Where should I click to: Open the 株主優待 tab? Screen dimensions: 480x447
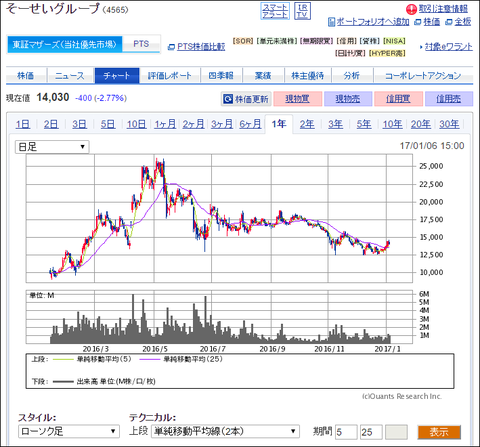pyautogui.click(x=308, y=76)
